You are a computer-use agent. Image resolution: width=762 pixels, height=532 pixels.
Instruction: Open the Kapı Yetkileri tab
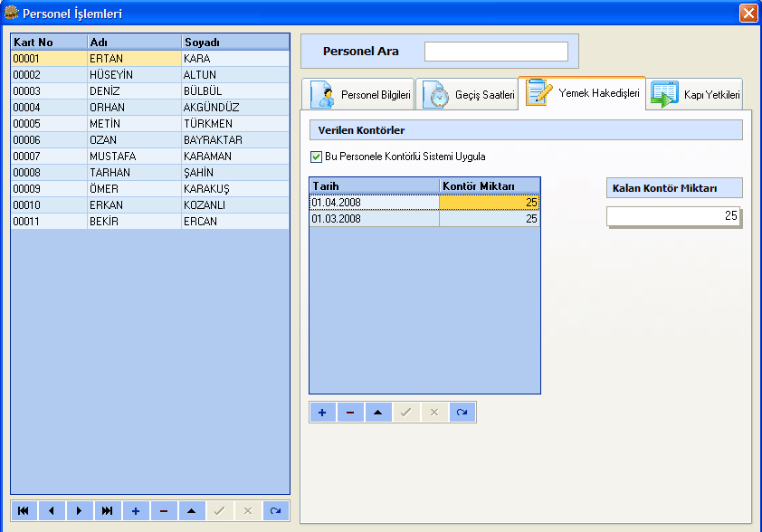tap(695, 95)
